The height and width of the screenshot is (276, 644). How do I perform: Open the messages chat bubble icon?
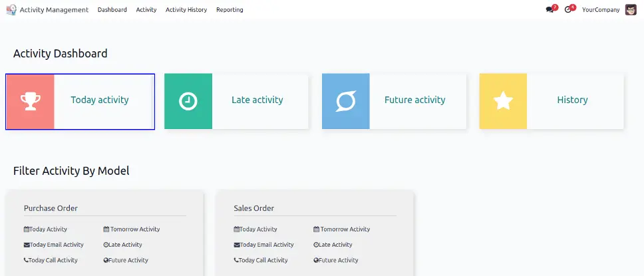(550, 10)
